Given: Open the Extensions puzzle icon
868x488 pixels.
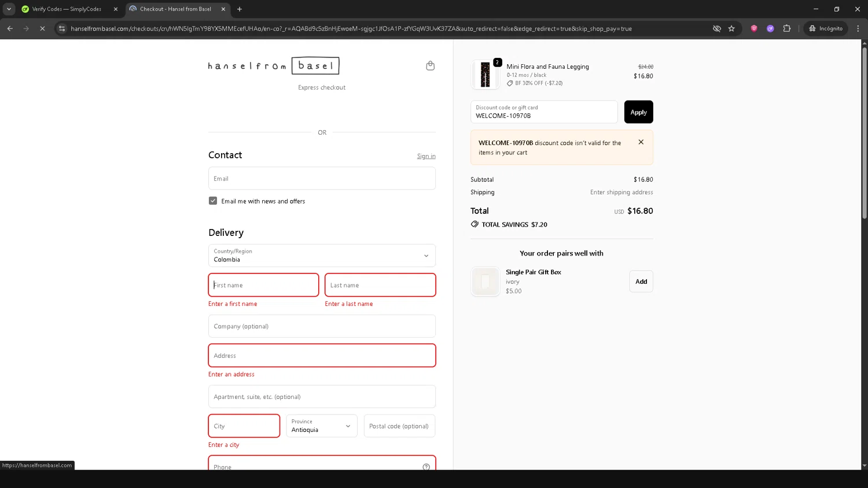Looking at the screenshot, I should (x=786, y=28).
